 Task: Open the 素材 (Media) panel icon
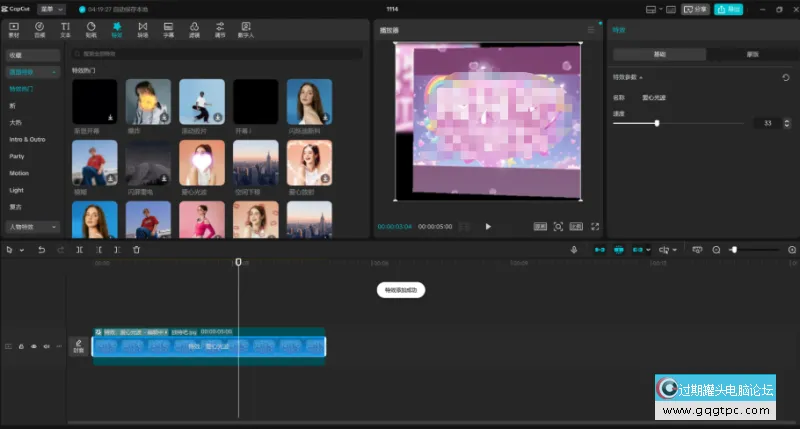pos(14,28)
